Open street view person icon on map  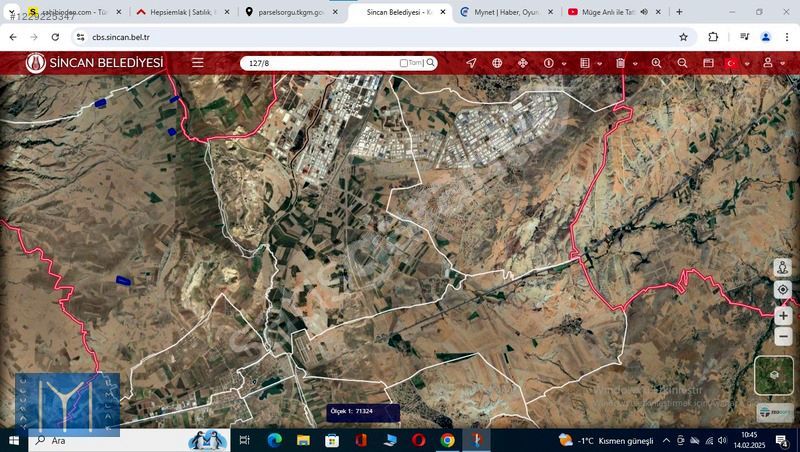[x=783, y=268]
